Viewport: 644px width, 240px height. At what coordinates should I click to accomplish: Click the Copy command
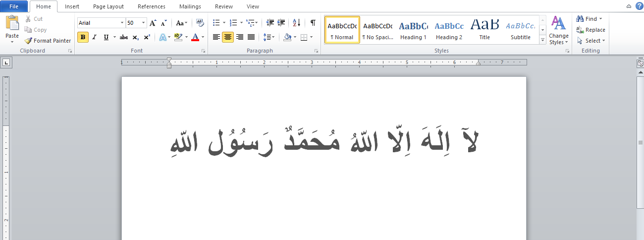point(36,30)
